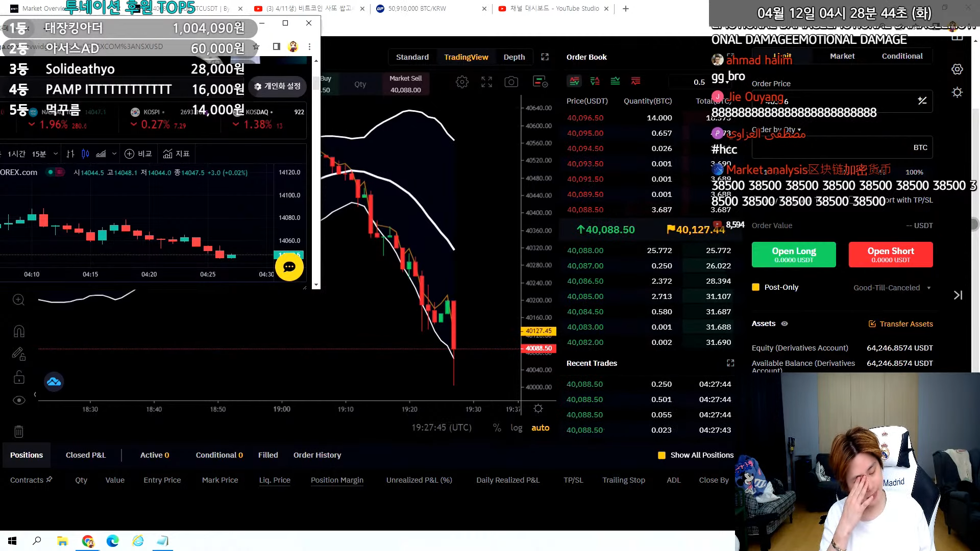Toggle log scale on chart
Image resolution: width=980 pixels, height=551 pixels.
[x=516, y=428]
